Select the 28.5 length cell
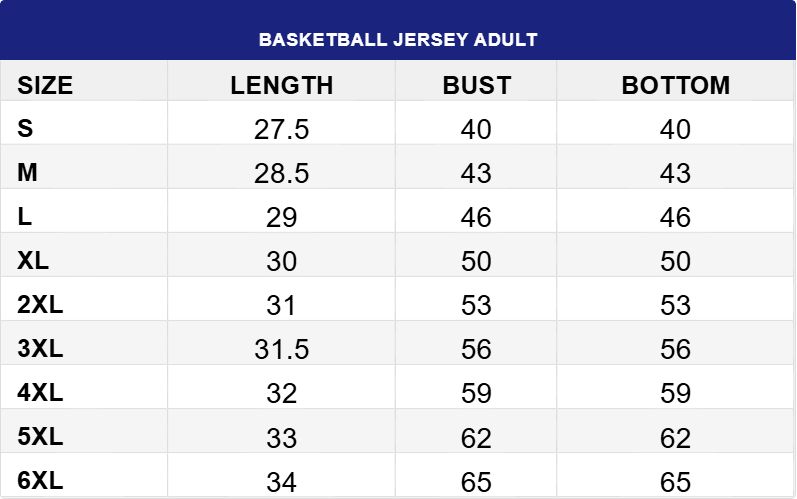797x499 pixels. 282,174
